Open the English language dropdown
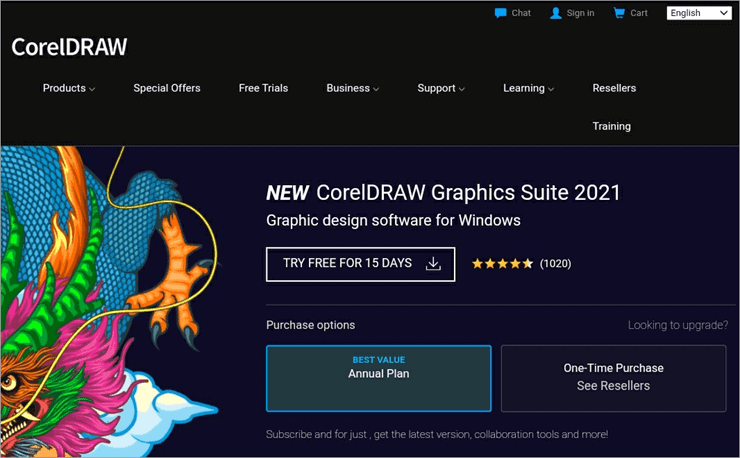Viewport: 740px width, 458px height. 699,13
